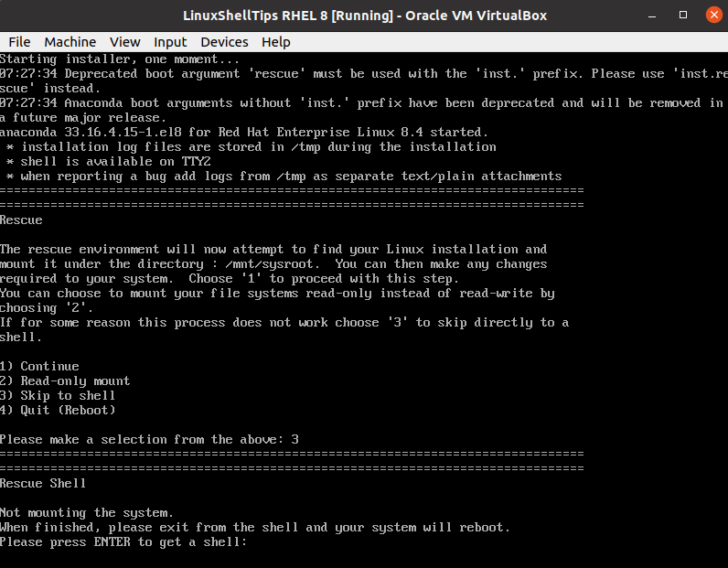Click the 'installation log files are stored' line

[252, 146]
